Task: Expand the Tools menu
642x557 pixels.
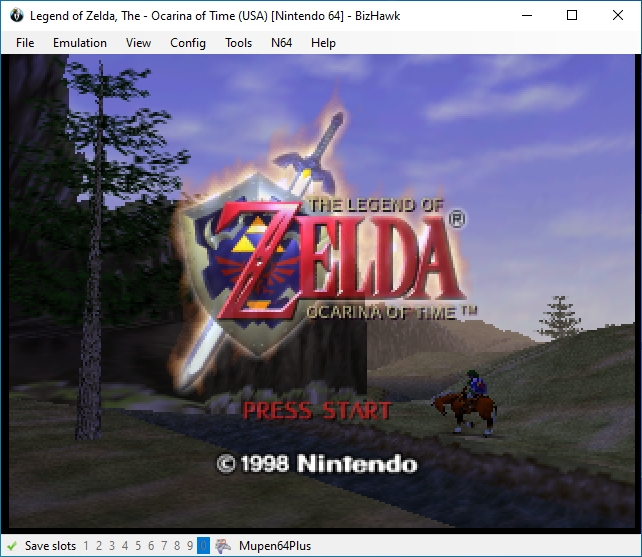Action: pos(238,43)
